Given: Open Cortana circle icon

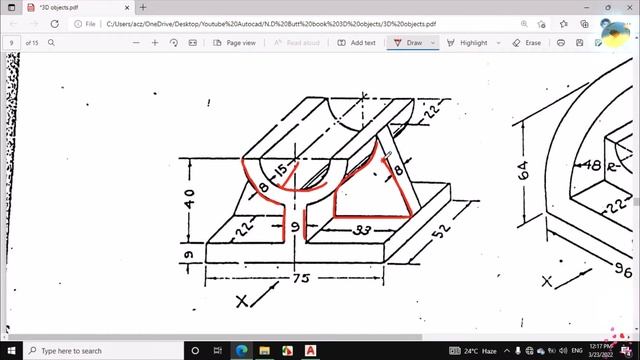Looking at the screenshot, I should [195, 351].
